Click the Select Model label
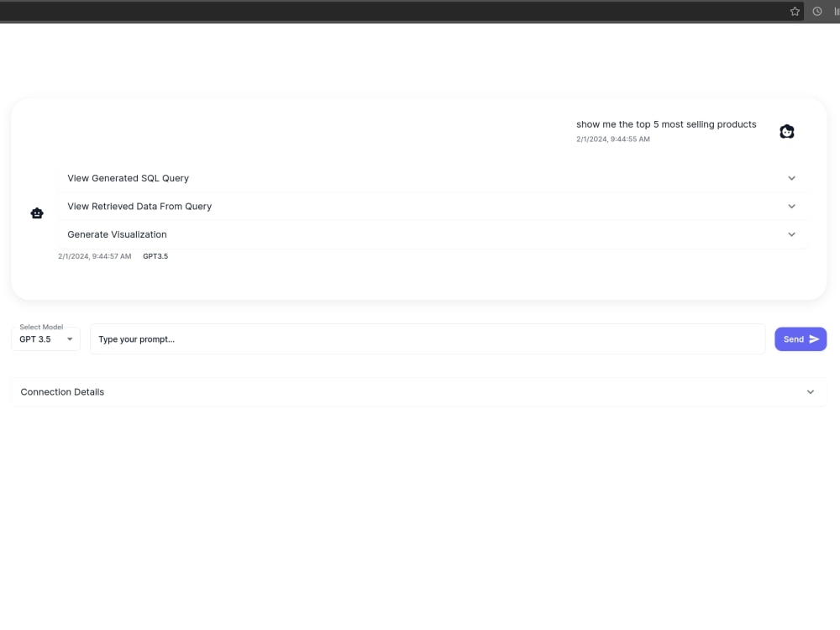 coord(41,328)
